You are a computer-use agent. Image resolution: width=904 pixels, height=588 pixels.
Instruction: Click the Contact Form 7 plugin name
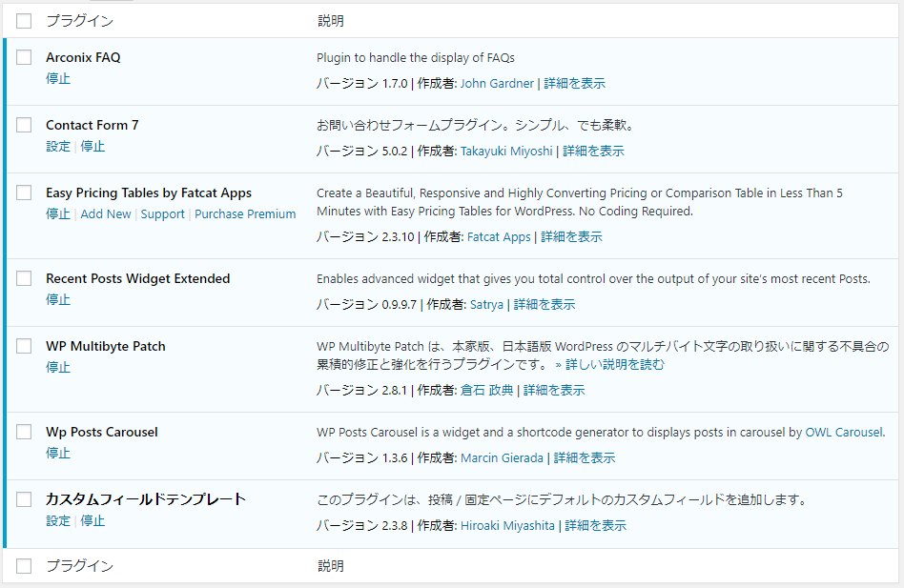click(x=92, y=125)
